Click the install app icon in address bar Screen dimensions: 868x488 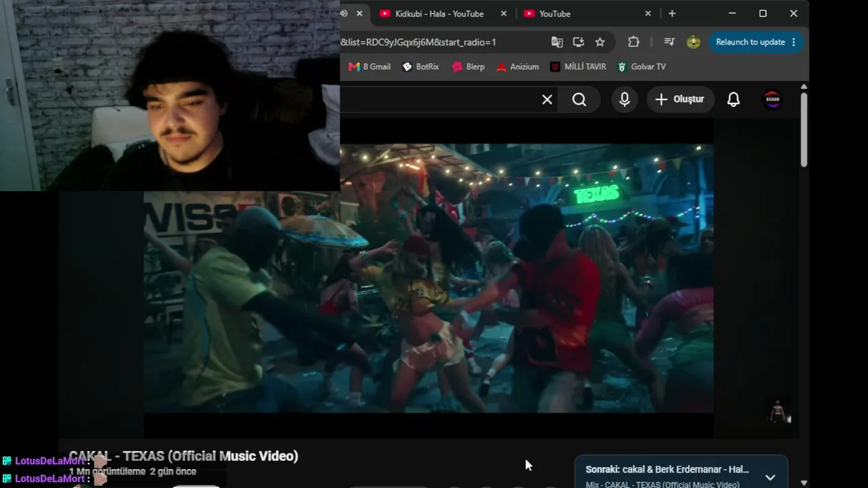pyautogui.click(x=578, y=42)
